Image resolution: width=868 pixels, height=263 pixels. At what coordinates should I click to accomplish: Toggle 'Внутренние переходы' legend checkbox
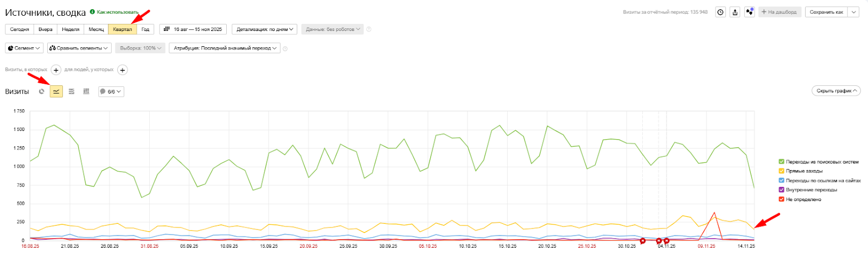coord(782,190)
